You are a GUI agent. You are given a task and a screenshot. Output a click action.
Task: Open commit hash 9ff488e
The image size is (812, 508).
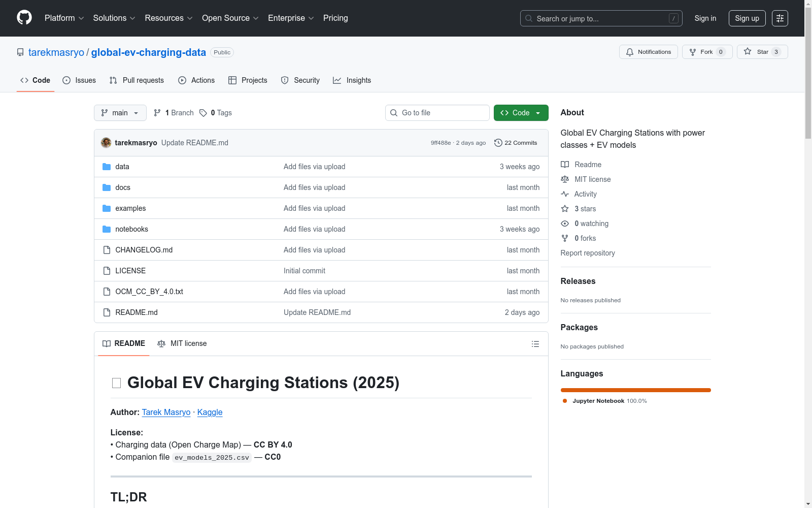click(x=441, y=143)
